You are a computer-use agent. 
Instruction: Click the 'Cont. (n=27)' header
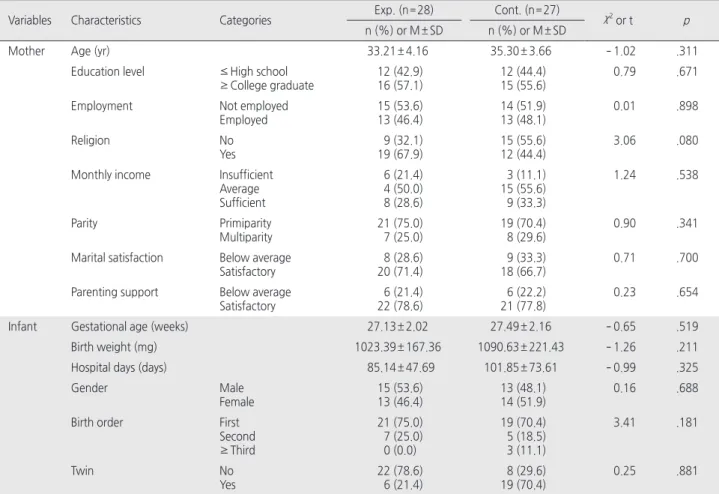click(527, 10)
